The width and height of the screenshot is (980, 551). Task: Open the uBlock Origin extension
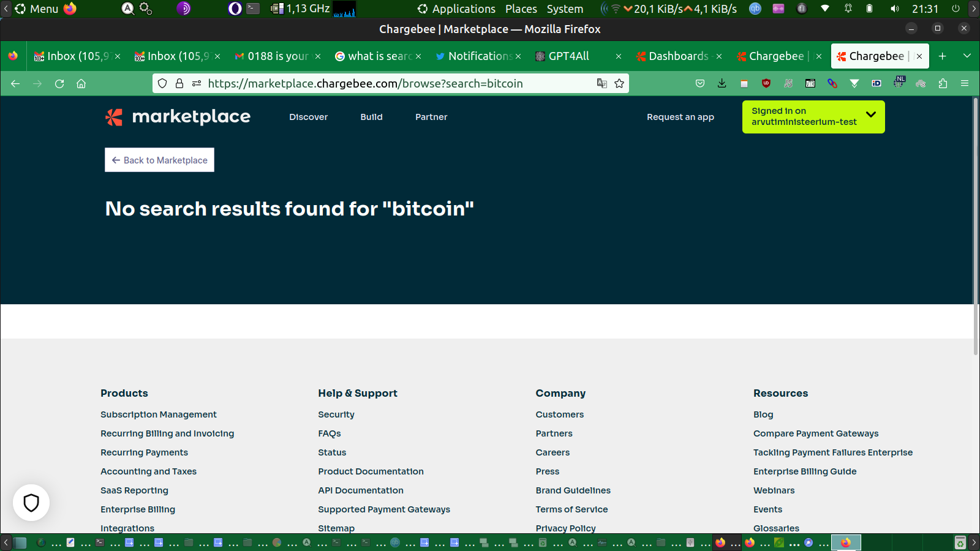[766, 83]
